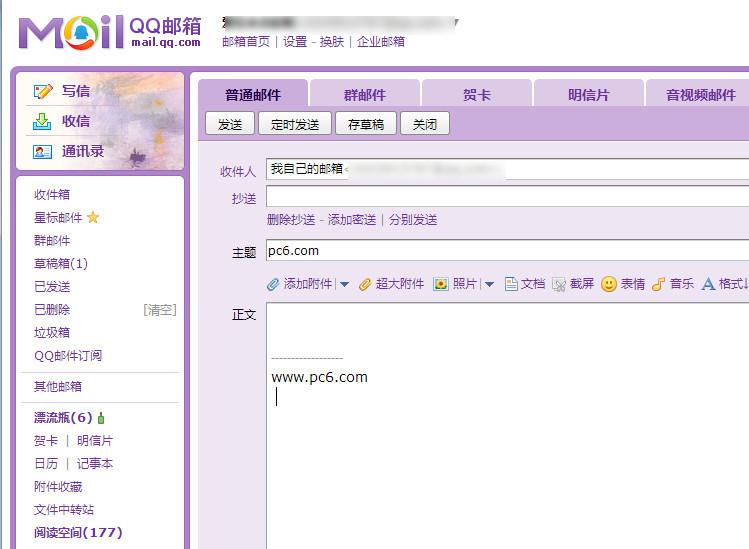Expand the 照片 dropdown arrow
This screenshot has width=749, height=549.
[489, 285]
